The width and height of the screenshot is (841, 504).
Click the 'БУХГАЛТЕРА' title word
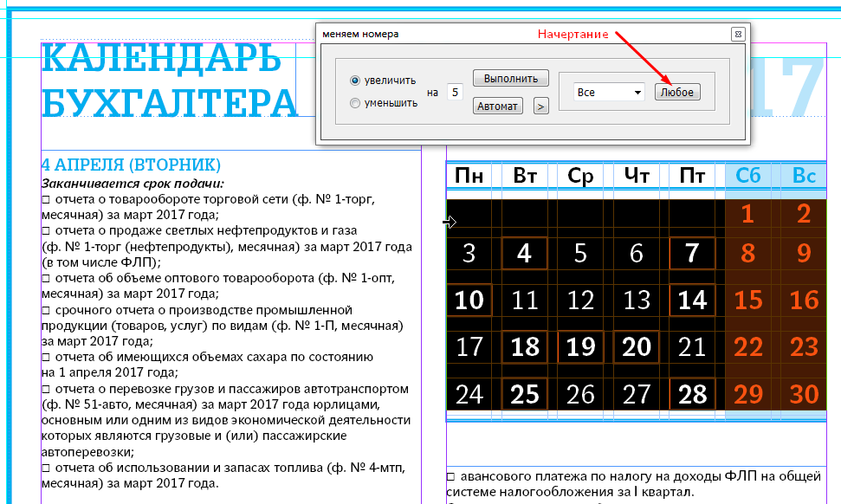[x=170, y=102]
